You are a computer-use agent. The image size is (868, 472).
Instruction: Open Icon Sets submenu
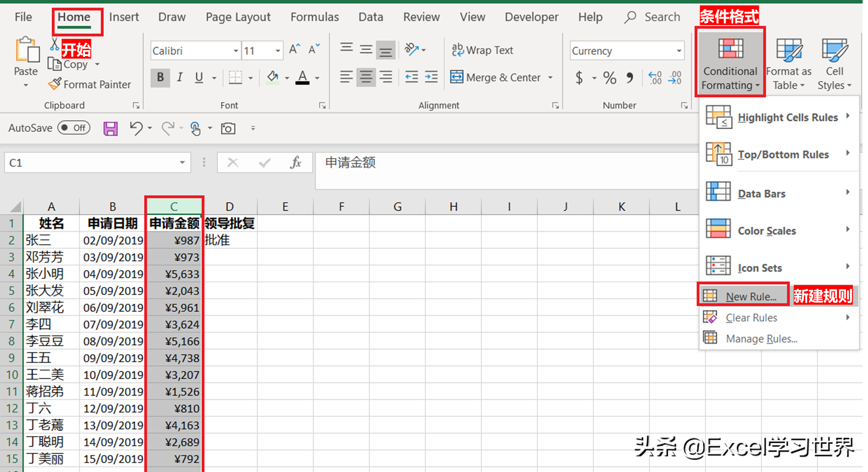point(779,268)
